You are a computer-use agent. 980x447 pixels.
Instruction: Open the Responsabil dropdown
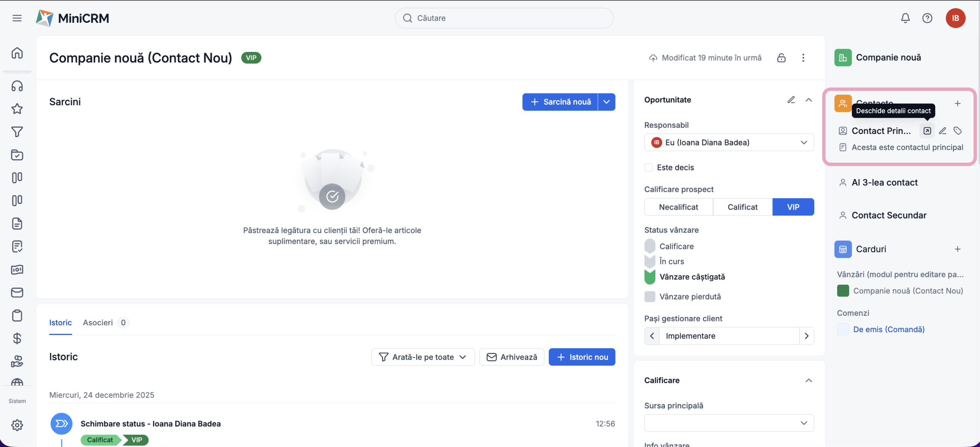point(729,142)
